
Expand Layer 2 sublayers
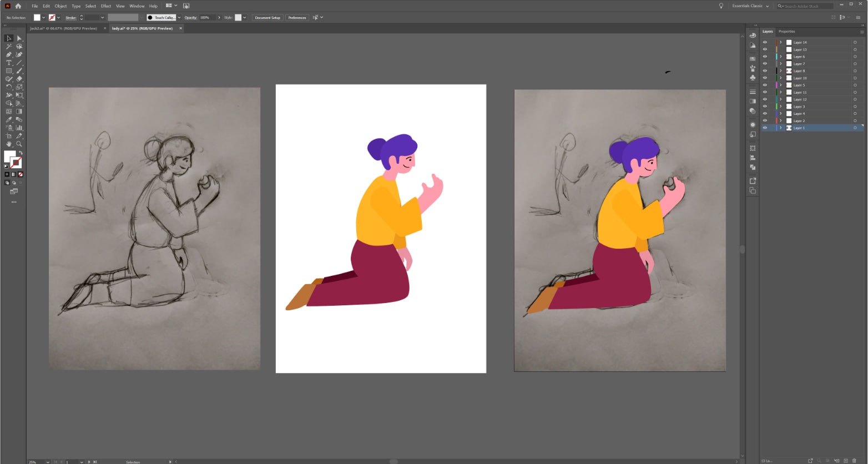tap(780, 120)
